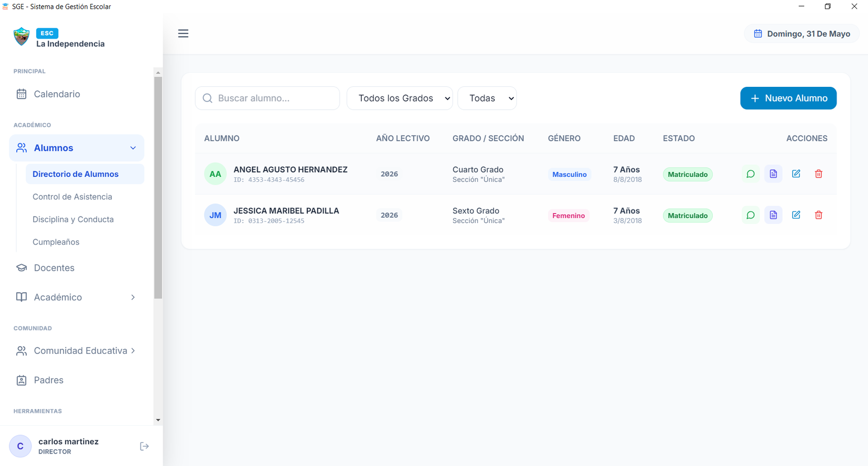Click ID 4353-4343-45456 text
The image size is (868, 466).
point(269,180)
